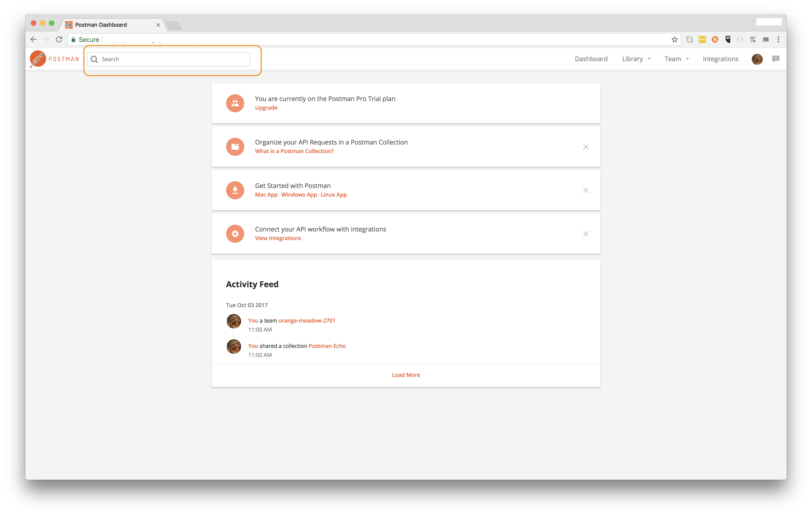Click the QR code extension icon

tap(753, 39)
